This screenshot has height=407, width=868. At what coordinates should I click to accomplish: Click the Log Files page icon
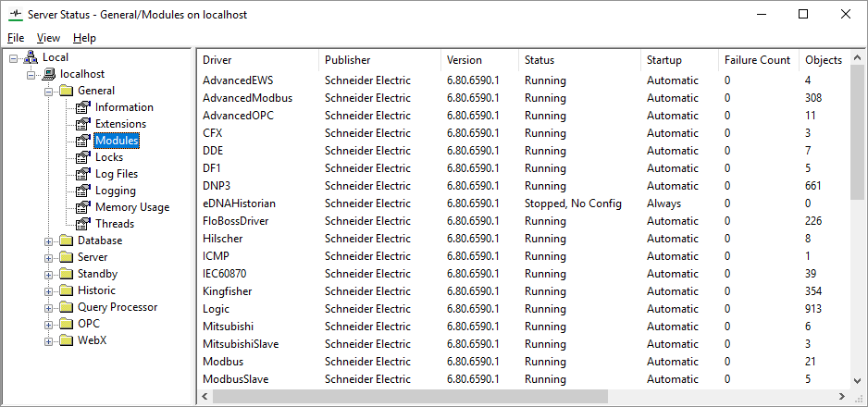pos(83,174)
